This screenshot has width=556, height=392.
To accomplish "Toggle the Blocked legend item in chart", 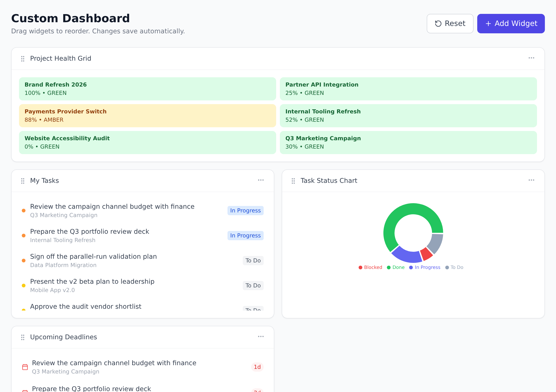I will click(x=370, y=267).
